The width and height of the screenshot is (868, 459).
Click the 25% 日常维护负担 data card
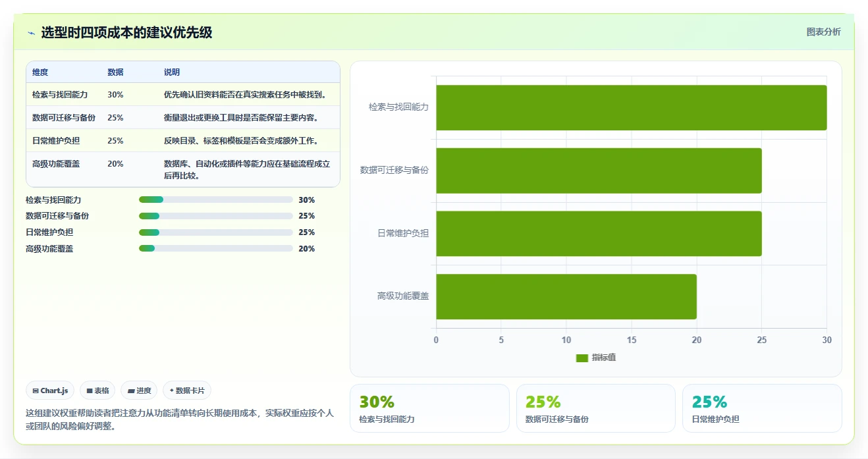point(762,408)
